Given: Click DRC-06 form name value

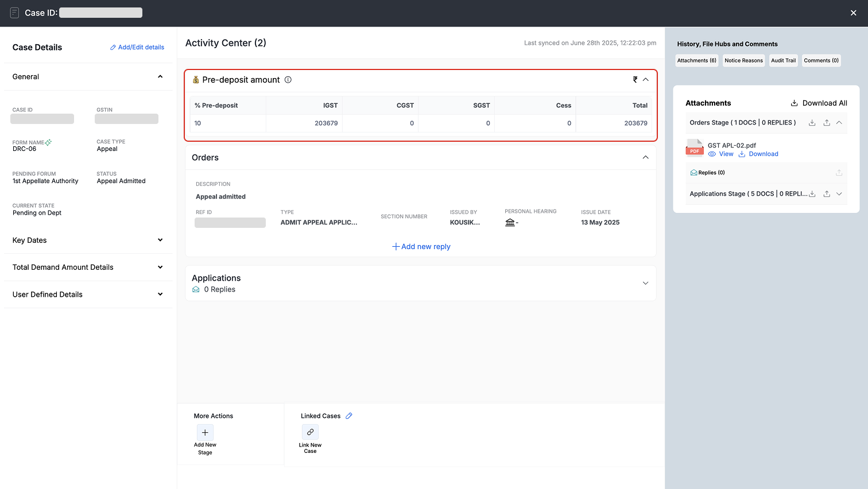Looking at the screenshot, I should tap(24, 149).
